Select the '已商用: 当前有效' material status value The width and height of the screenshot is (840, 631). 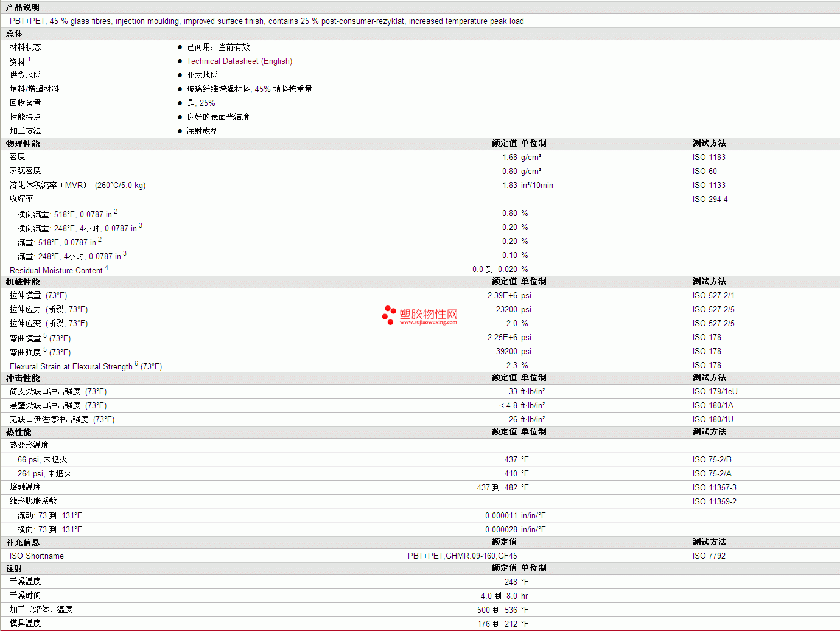[x=218, y=47]
